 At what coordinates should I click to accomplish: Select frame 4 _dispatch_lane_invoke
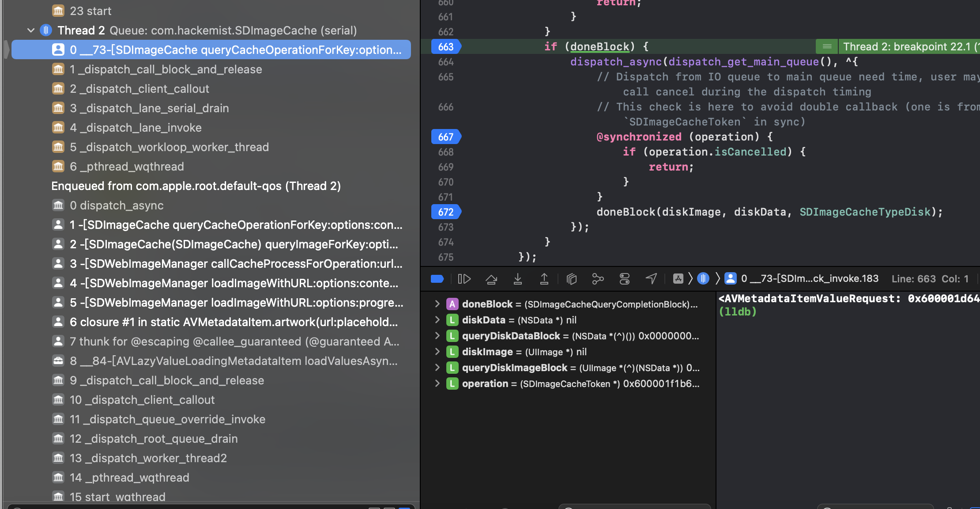211,128
